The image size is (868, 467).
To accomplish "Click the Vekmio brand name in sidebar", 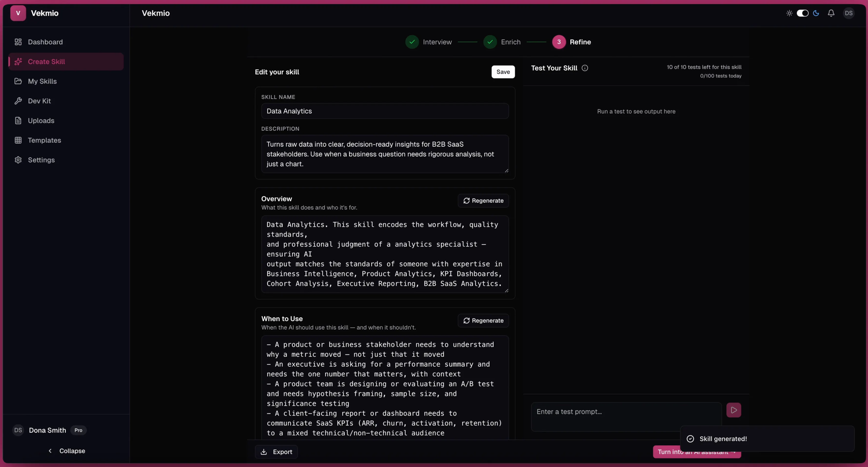I will coord(45,13).
